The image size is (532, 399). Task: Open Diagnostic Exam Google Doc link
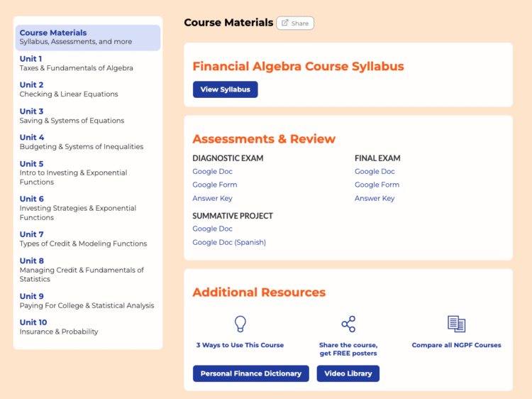click(212, 172)
